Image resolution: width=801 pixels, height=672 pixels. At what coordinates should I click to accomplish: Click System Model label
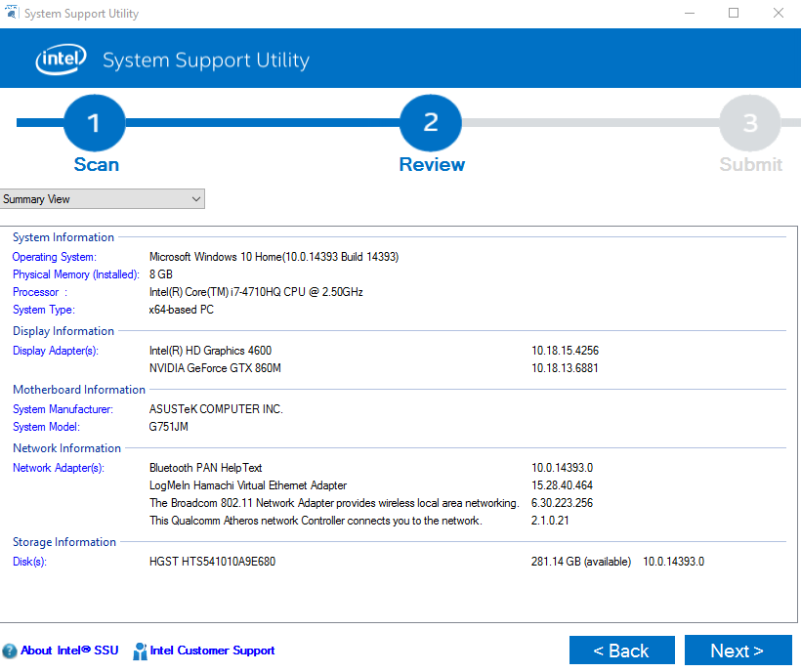46,427
